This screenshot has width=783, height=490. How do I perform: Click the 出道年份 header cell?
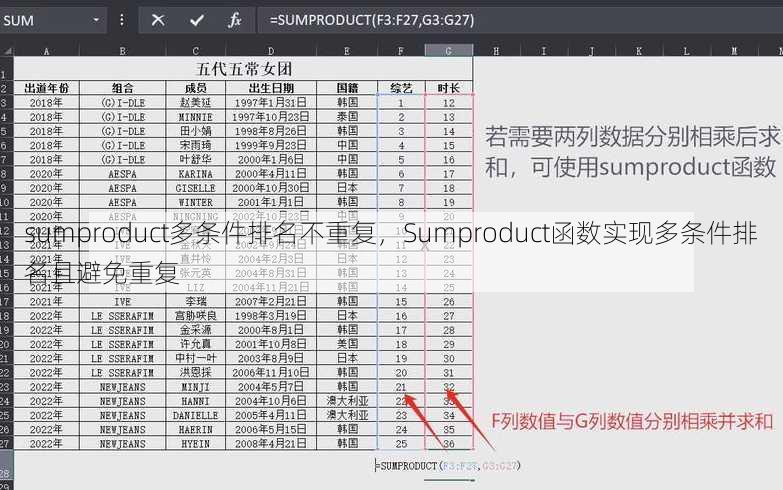[x=46, y=88]
